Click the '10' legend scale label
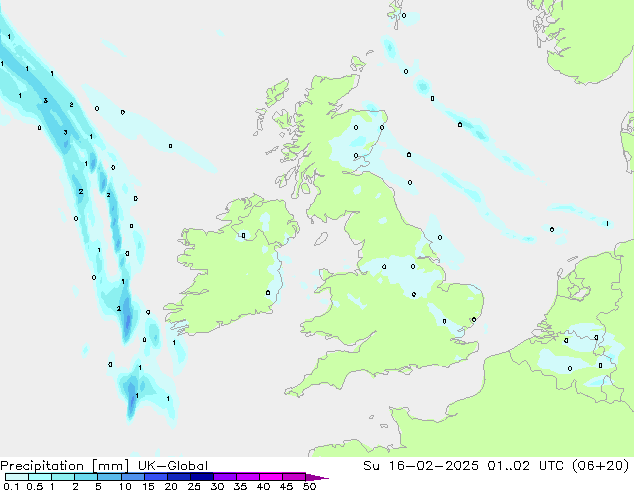 pos(125,486)
